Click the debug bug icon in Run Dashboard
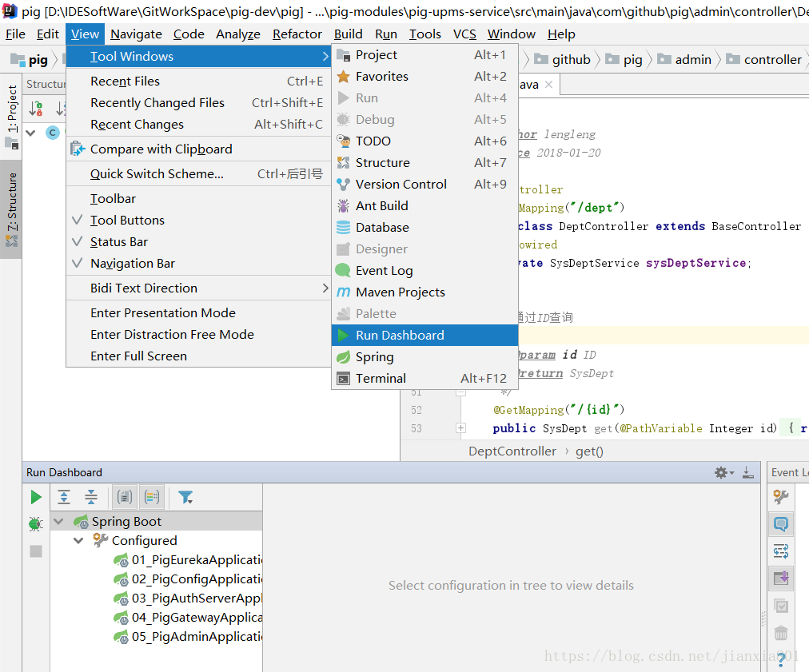Image resolution: width=809 pixels, height=672 pixels. pyautogui.click(x=36, y=524)
